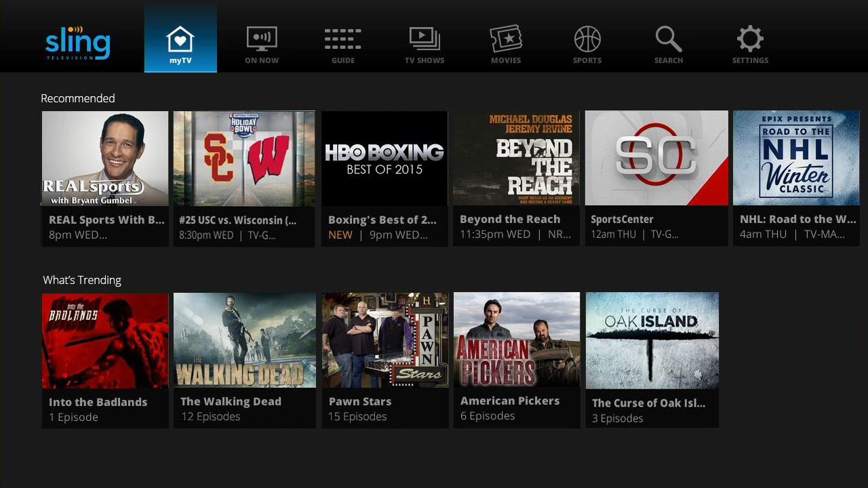This screenshot has width=868, height=488.
Task: Open the USC vs. Wisconsin Holiday Bowl tile
Action: tap(244, 158)
